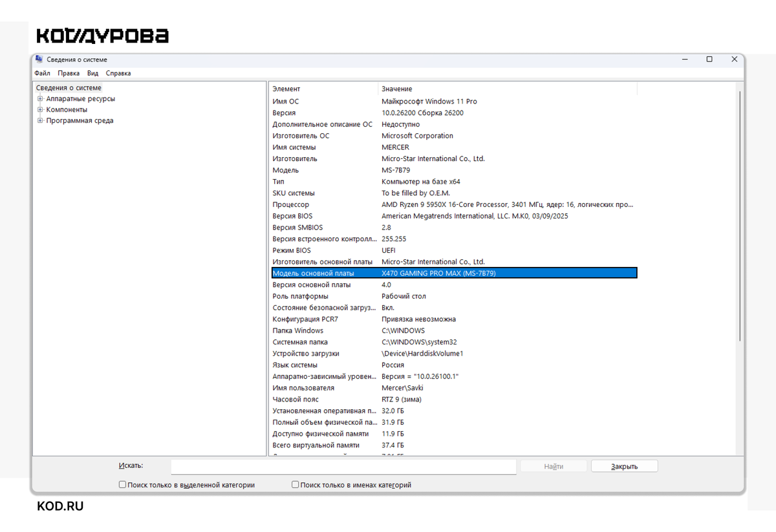Maximize the Сведения о системе window

(709, 59)
